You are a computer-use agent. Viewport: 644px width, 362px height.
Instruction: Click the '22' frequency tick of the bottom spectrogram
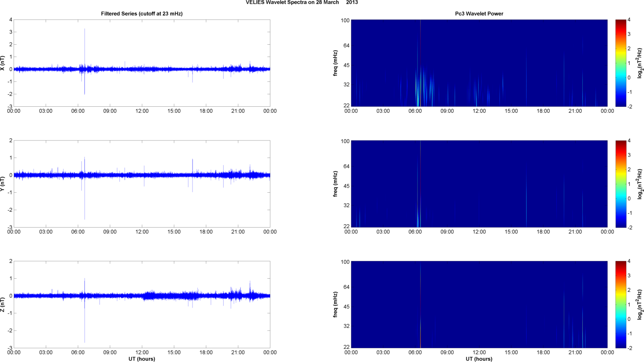pos(346,347)
